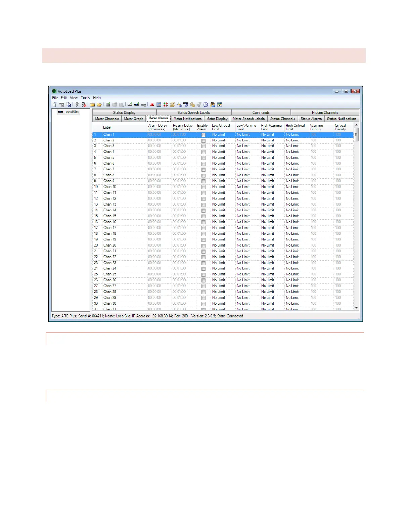Open the File menu

[x=55, y=98]
